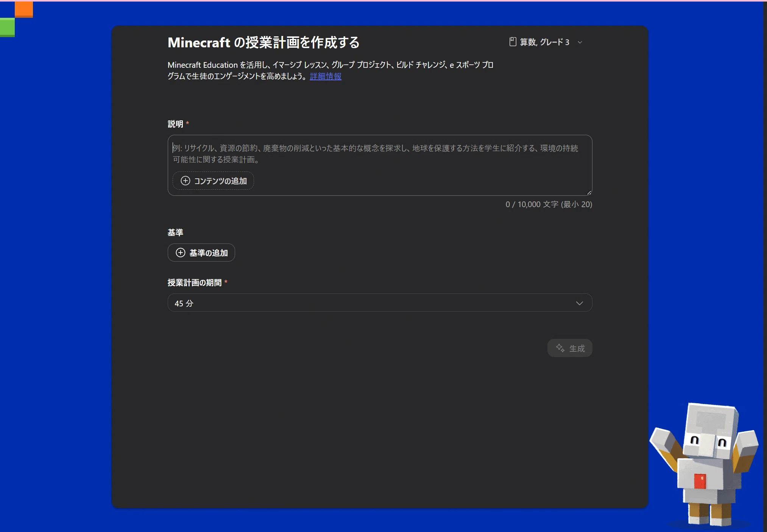This screenshot has width=767, height=532.
Task: Click the sparkle icon on the 生成 button
Action: 560,348
